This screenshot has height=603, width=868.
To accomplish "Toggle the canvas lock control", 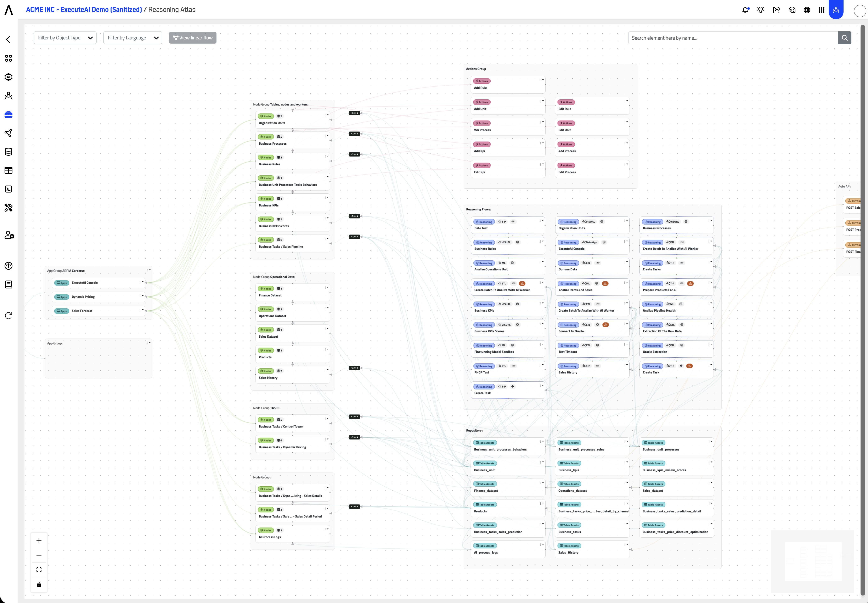I will pos(39,585).
